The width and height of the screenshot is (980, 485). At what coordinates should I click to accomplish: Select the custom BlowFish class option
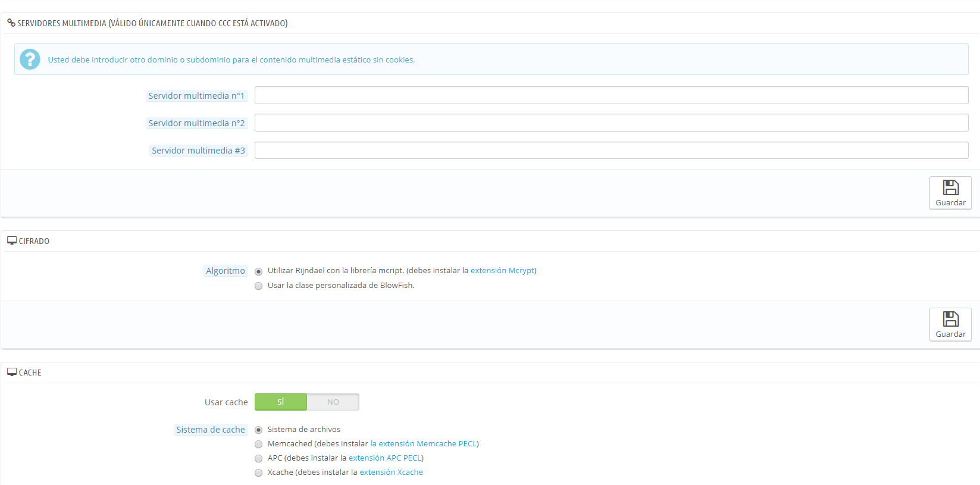coord(258,286)
